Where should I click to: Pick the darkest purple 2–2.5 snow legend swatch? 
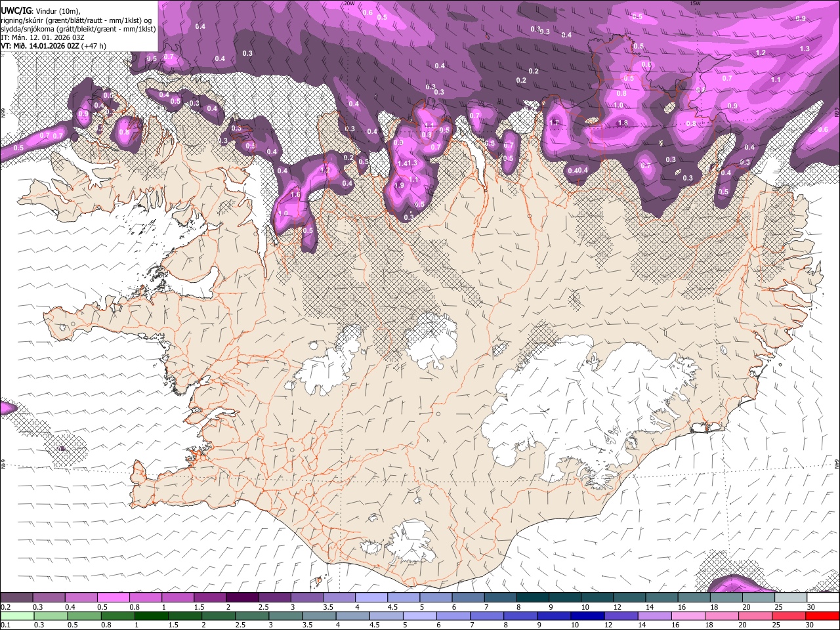(x=242, y=598)
